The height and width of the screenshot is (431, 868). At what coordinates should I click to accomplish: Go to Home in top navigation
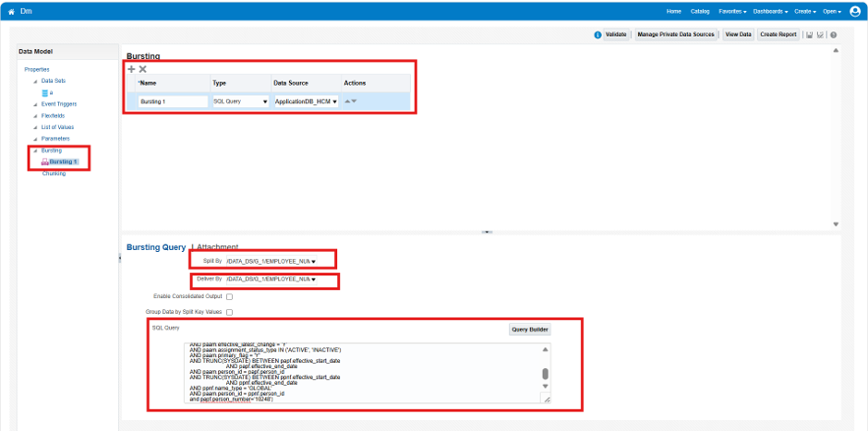tap(674, 12)
